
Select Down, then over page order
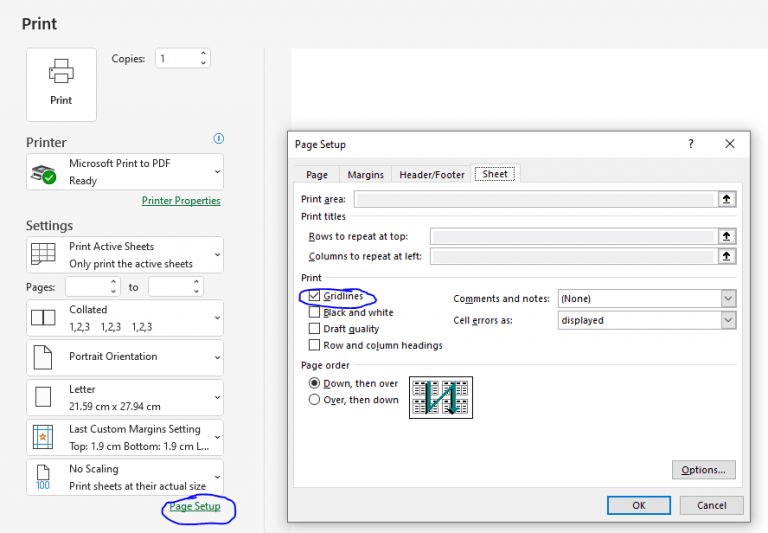tap(314, 383)
